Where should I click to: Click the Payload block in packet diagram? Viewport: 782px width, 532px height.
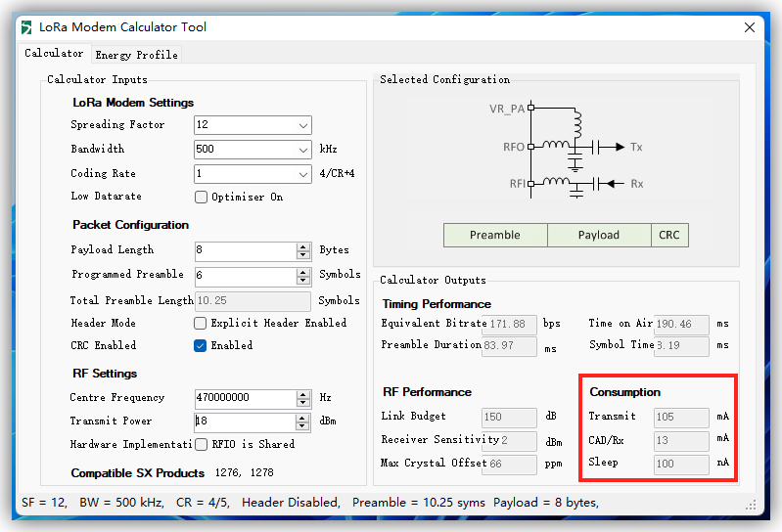pyautogui.click(x=599, y=235)
